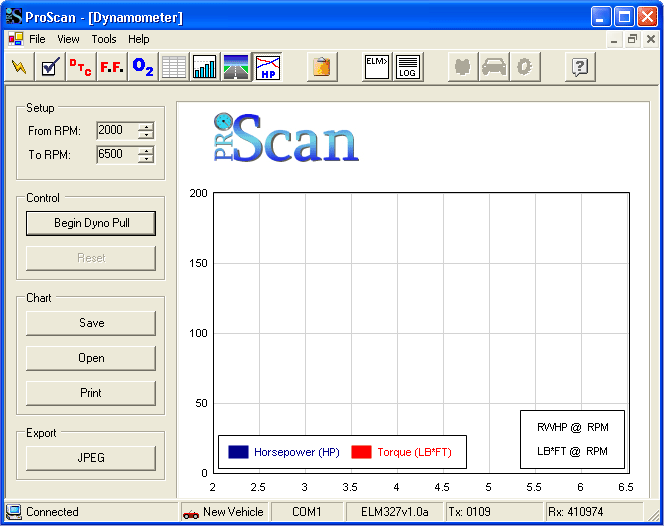Open the DTC trouble codes icon
This screenshot has height=526, width=664.
(x=81, y=67)
